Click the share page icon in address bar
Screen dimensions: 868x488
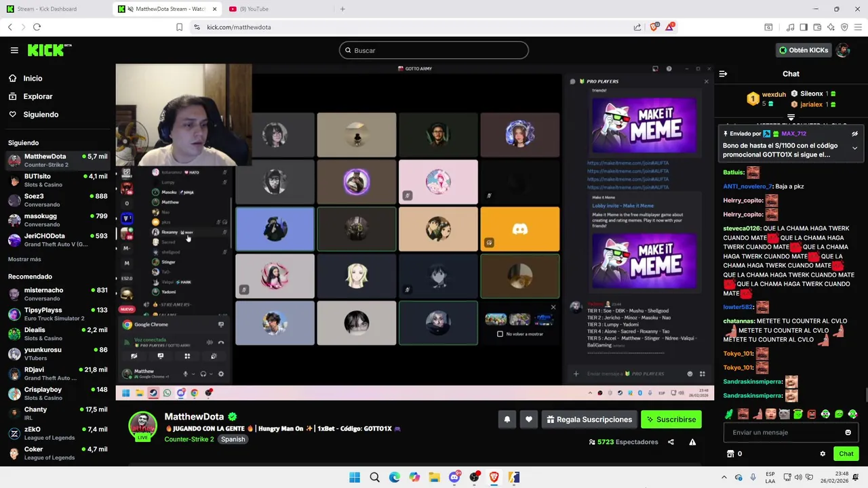pos(637,27)
